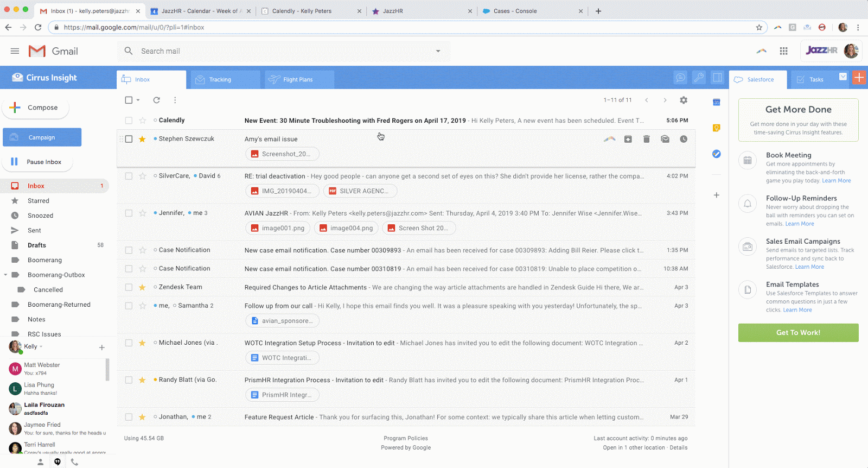The height and width of the screenshot is (468, 868).
Task: Click the Get To Work! button
Action: [798, 333]
